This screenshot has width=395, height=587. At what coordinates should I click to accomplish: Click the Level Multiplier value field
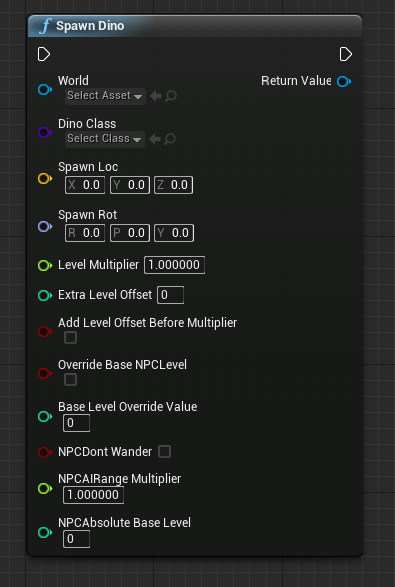[x=174, y=265]
